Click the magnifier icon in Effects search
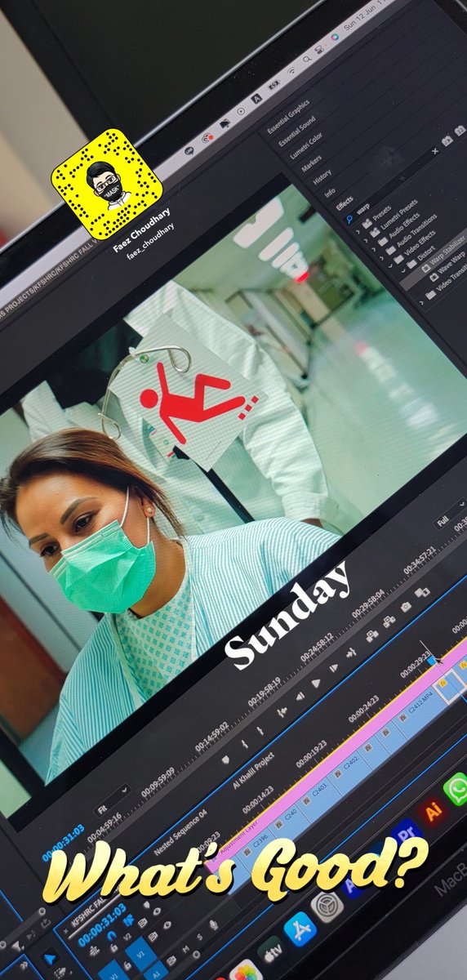The width and height of the screenshot is (467, 980). [x=350, y=220]
